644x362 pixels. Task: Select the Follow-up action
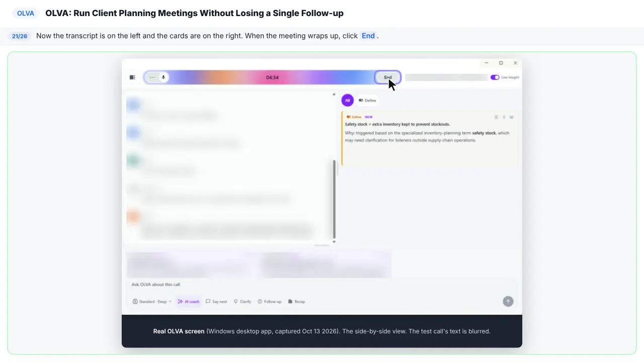270,302
